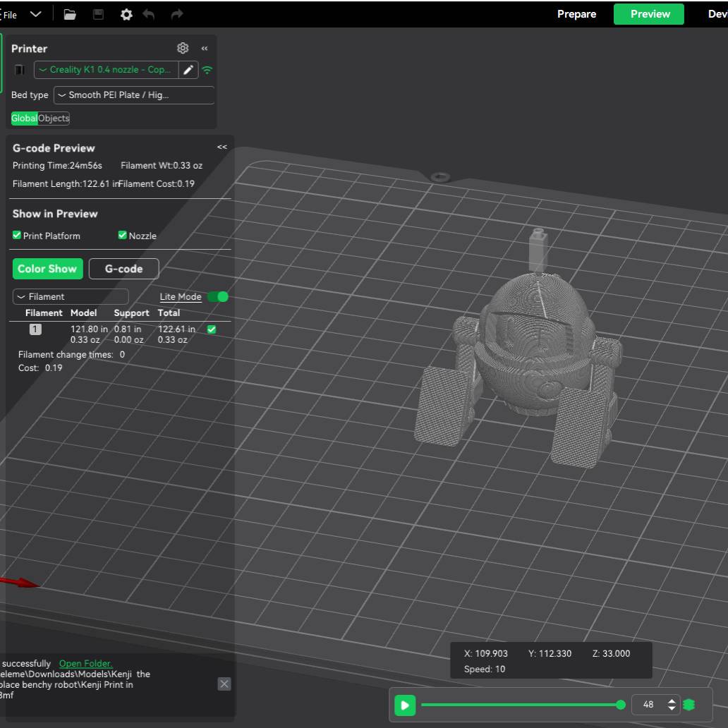Expand the File menu dropdown arrow
The image size is (728, 728).
tap(36, 14)
